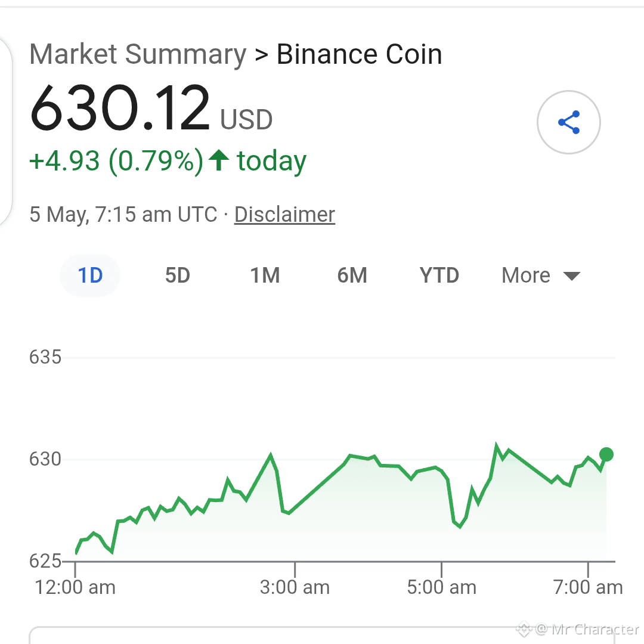Viewport: 644px width, 644px height.
Task: Click the Market Summary breadcrumb
Action: pos(138,54)
